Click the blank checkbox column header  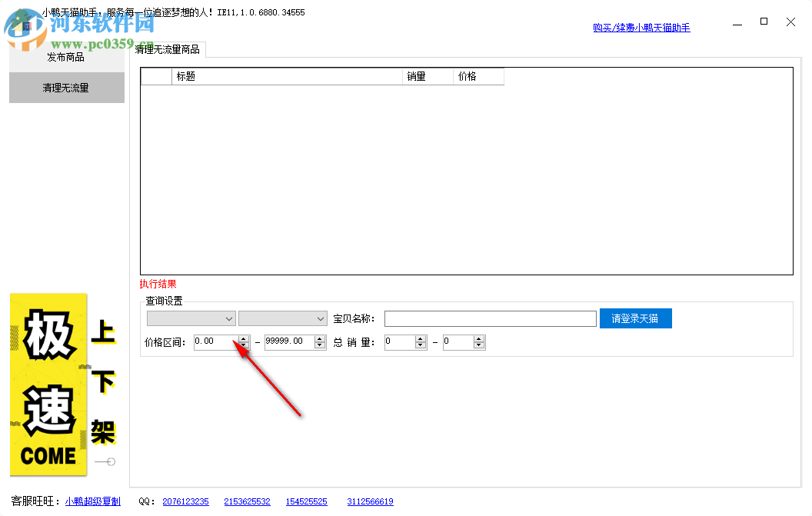click(156, 77)
